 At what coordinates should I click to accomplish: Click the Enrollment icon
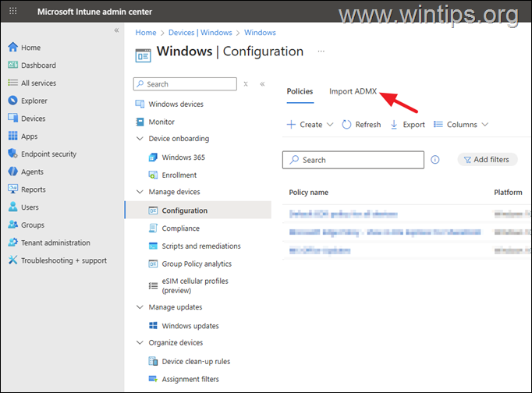153,175
